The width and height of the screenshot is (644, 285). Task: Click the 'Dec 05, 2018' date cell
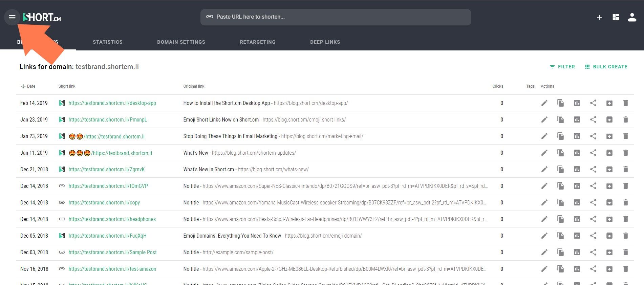[x=34, y=236]
